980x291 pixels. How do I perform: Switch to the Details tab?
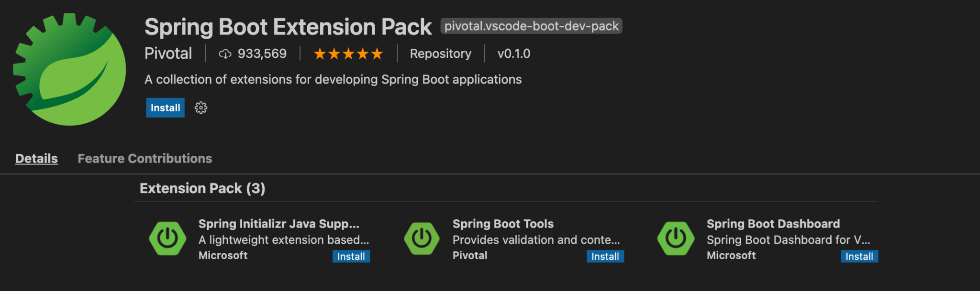click(x=36, y=159)
